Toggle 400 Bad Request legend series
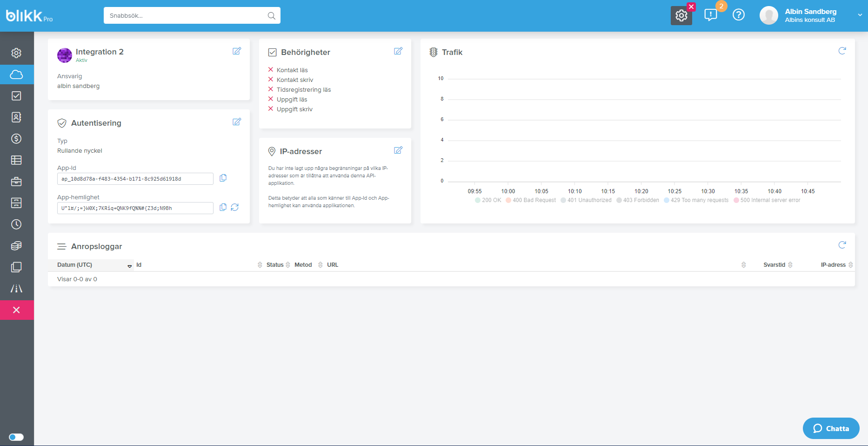 pyautogui.click(x=531, y=200)
